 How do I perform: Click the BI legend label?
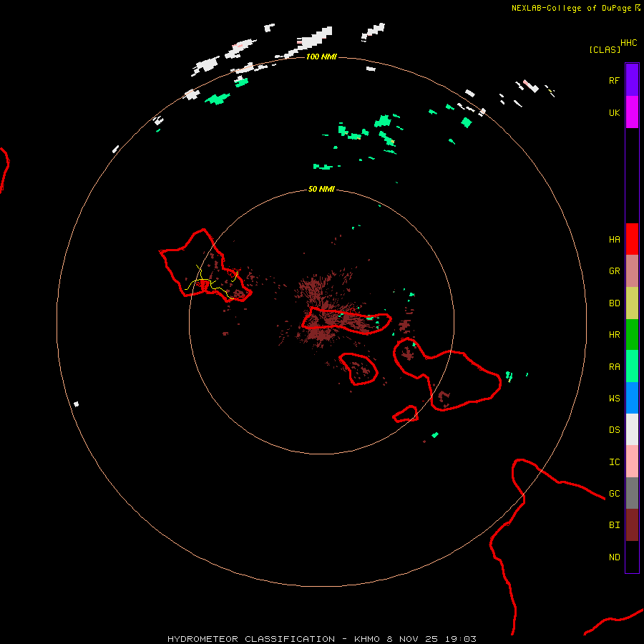click(614, 525)
